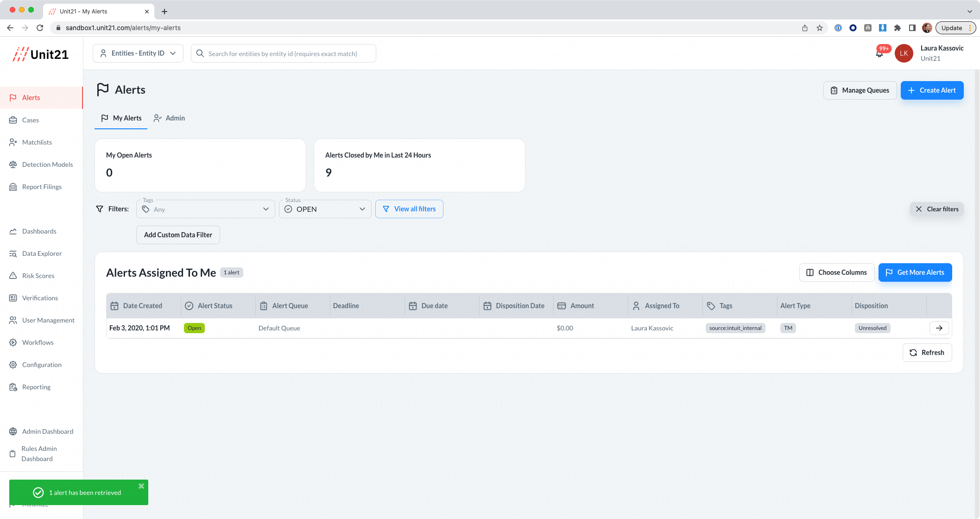Click the Amount column icon
The image size is (980, 519).
click(x=562, y=306)
